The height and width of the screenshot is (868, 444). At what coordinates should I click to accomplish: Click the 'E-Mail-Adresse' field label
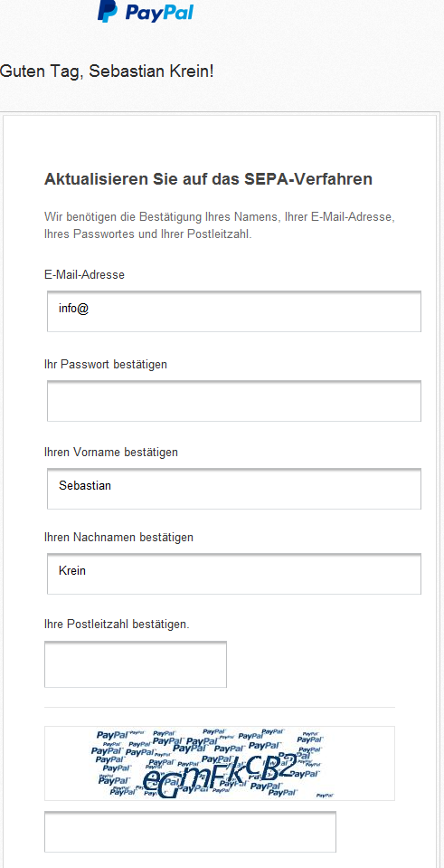point(84,274)
